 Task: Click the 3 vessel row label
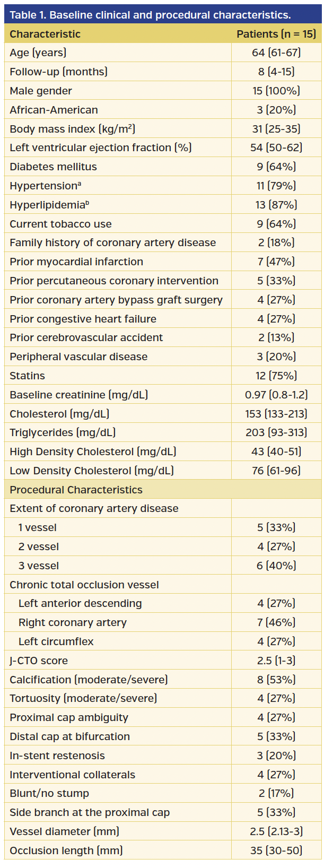39,566
